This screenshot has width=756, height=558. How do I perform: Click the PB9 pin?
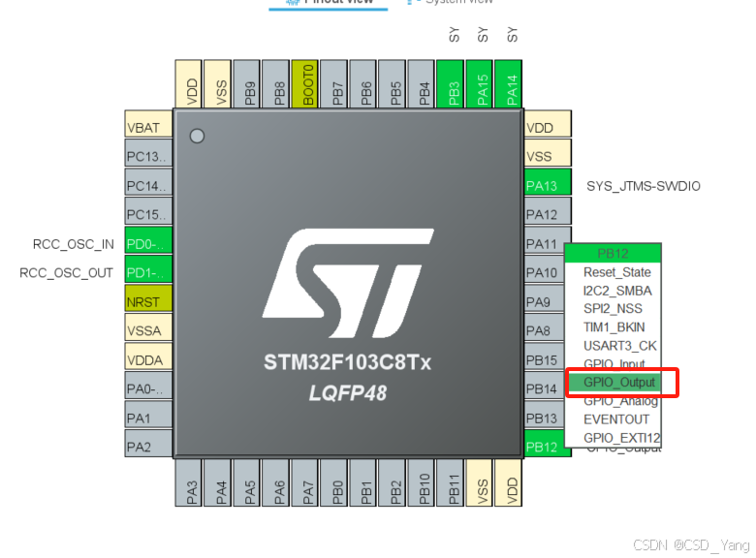pos(246,84)
